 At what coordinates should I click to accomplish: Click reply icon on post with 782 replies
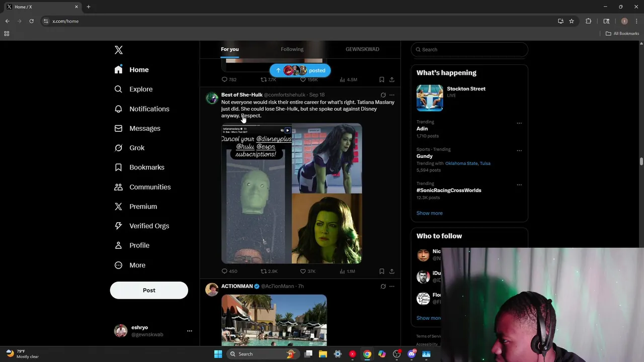coord(225,79)
